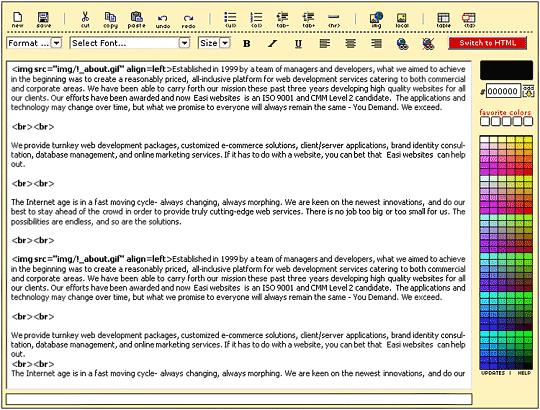Click inside the first 'Established in 1999' paragraph
Screen dimensions: 540x410
tap(238, 88)
